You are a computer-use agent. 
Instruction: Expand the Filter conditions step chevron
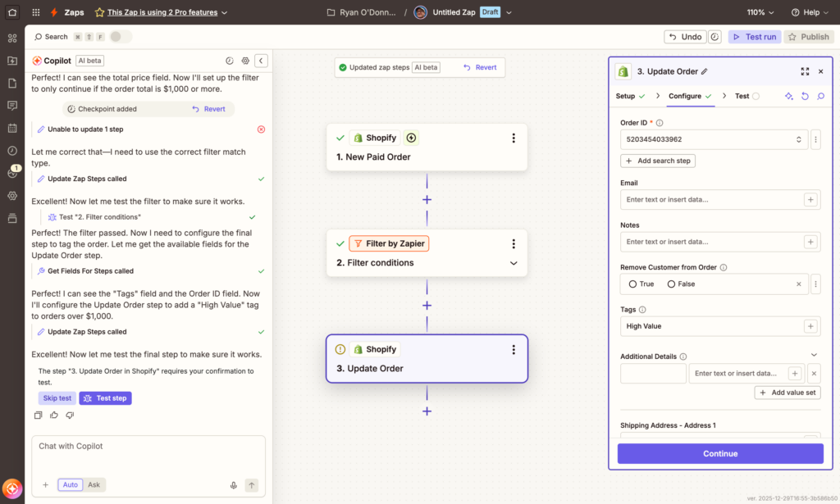pos(514,263)
